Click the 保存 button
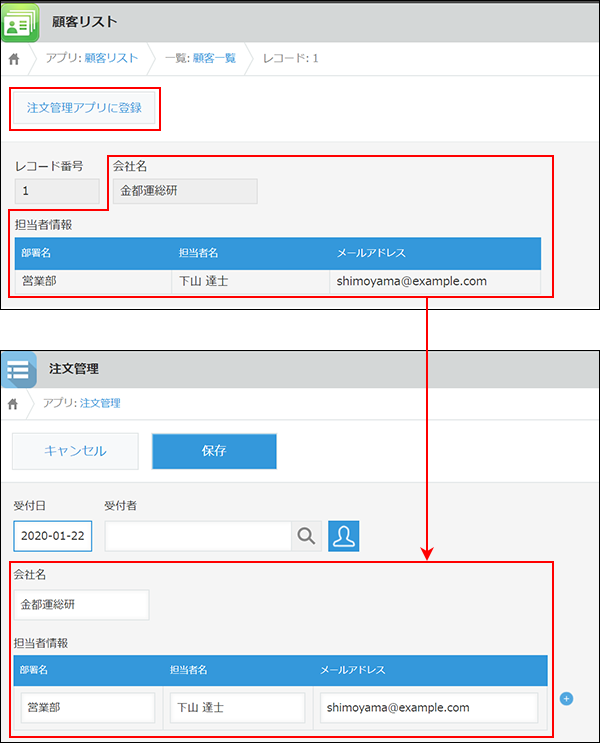600x743 pixels. tap(214, 451)
